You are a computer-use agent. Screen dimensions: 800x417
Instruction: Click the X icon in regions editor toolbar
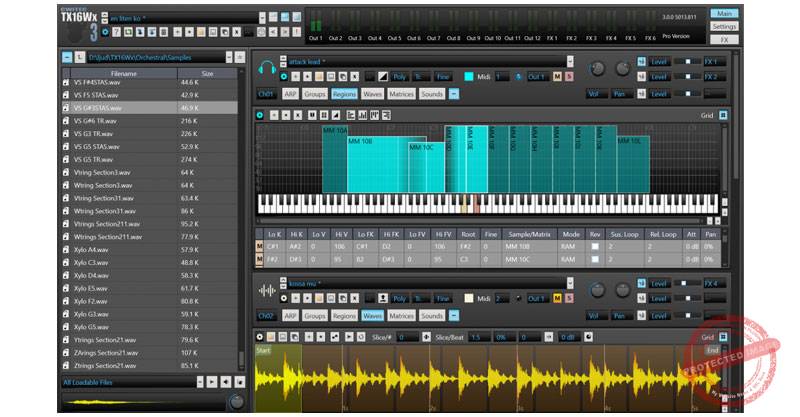(298, 115)
